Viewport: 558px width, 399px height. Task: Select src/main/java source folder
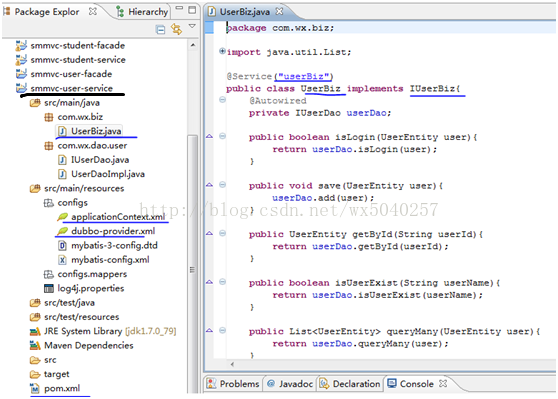pyautogui.click(x=72, y=103)
